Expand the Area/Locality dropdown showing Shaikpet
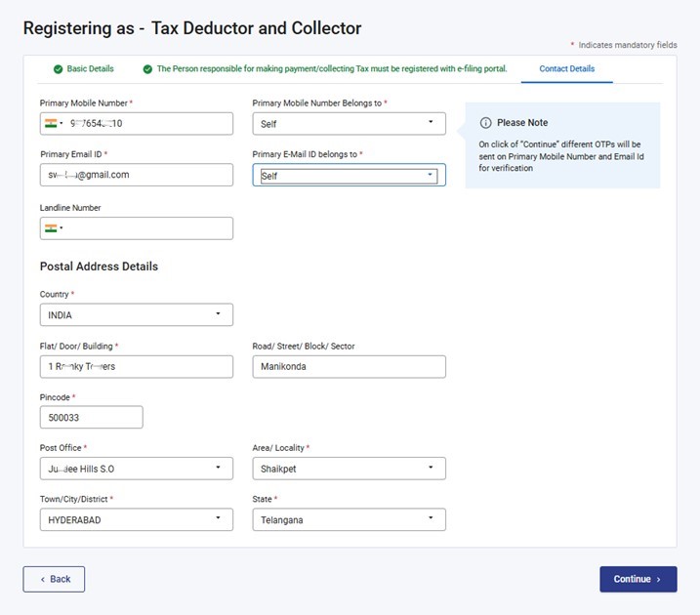 (x=349, y=469)
